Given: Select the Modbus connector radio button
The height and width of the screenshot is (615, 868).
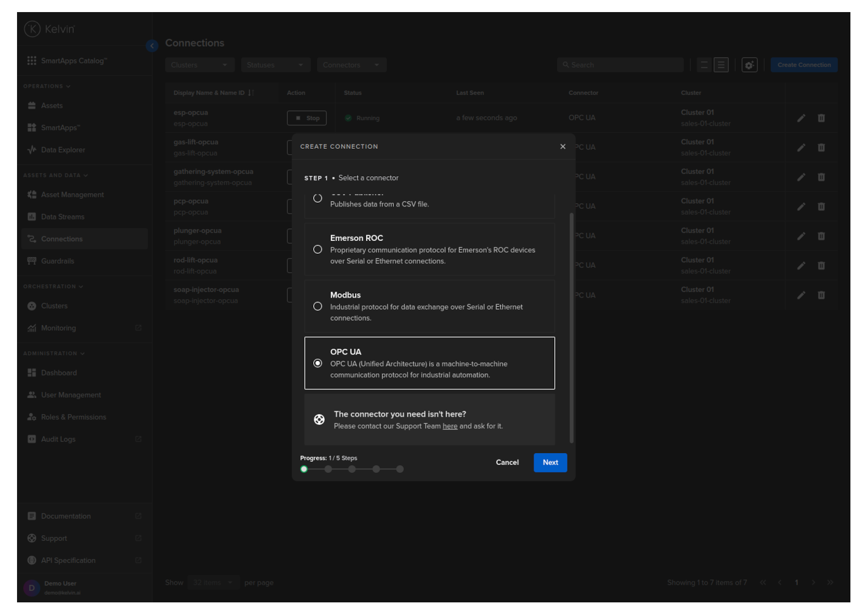Looking at the screenshot, I should (x=318, y=306).
